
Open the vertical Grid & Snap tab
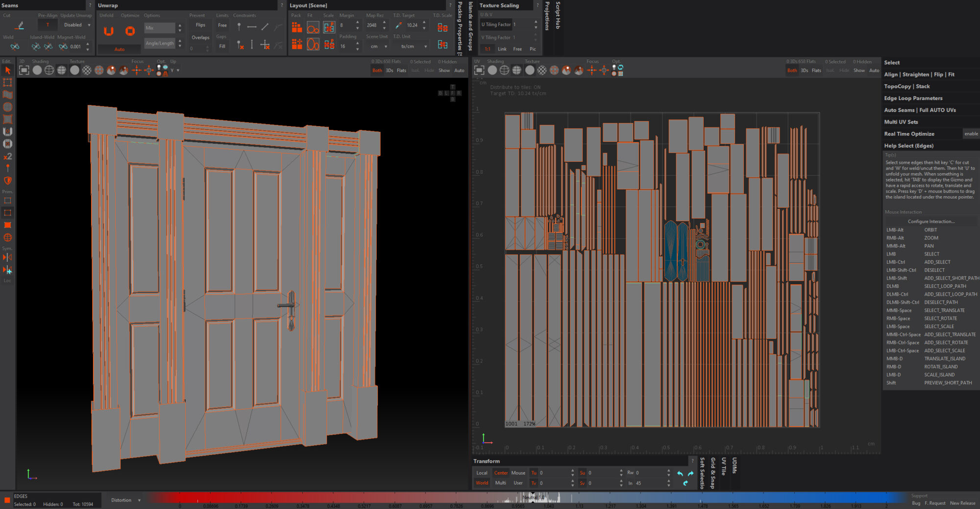(713, 473)
